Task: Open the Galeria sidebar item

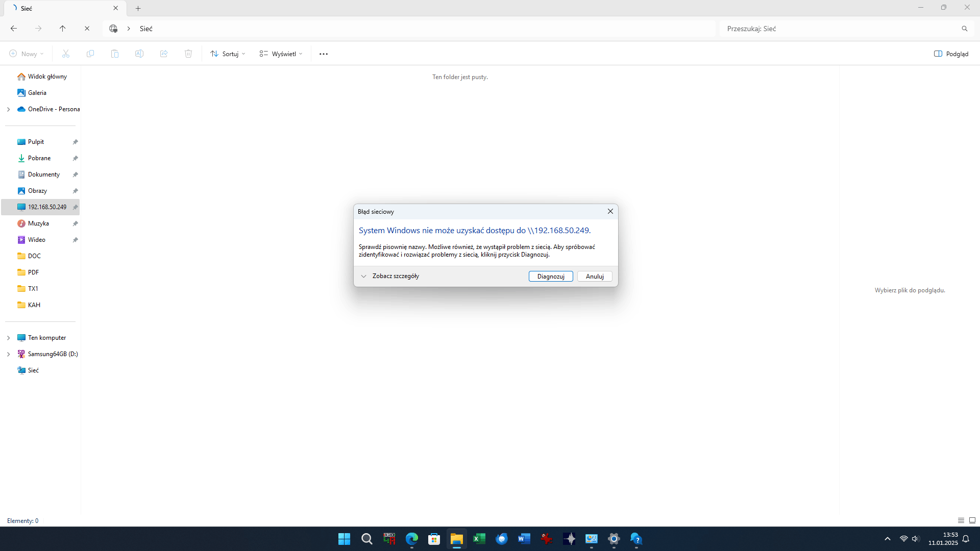Action: pos(37,93)
